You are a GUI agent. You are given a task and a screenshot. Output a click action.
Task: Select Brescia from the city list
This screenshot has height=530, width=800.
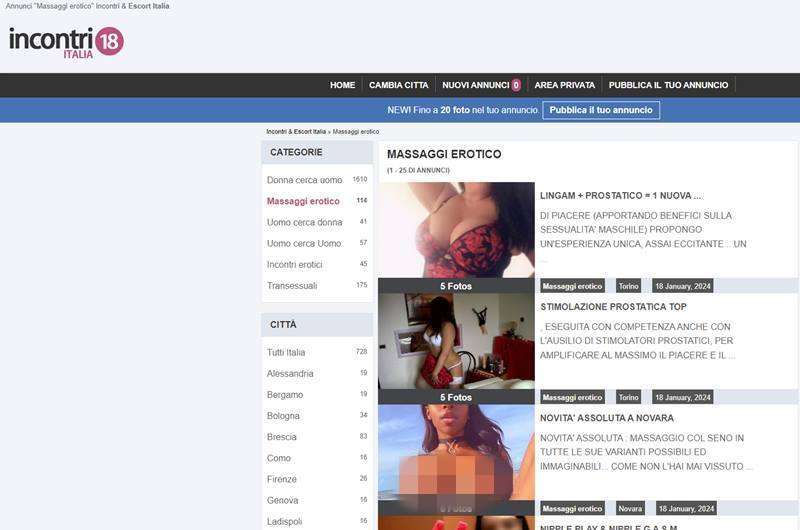click(281, 437)
